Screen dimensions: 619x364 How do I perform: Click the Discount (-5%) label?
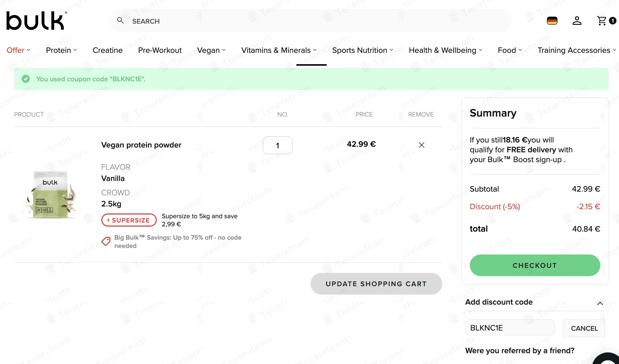click(x=495, y=206)
